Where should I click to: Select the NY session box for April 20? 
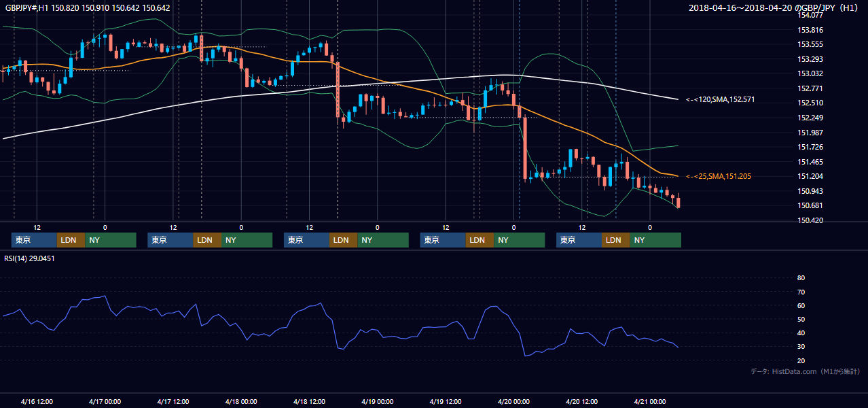655,240
